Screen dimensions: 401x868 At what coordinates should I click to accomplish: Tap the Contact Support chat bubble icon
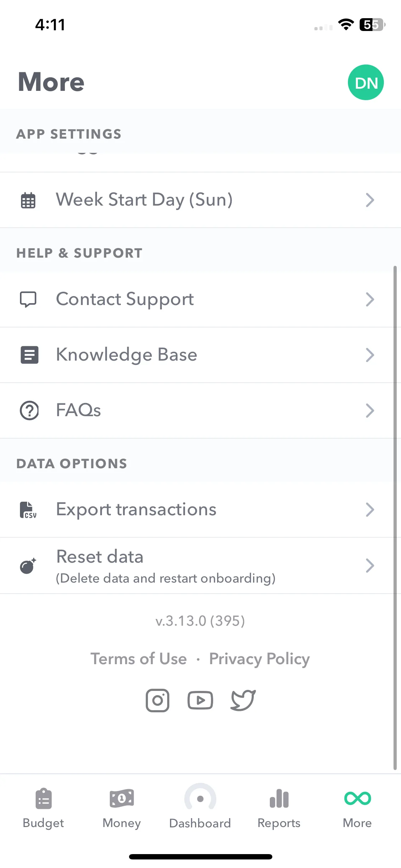pyautogui.click(x=28, y=299)
